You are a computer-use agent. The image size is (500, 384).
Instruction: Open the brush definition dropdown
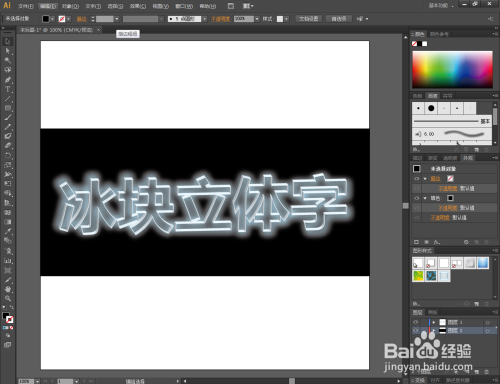(204, 19)
